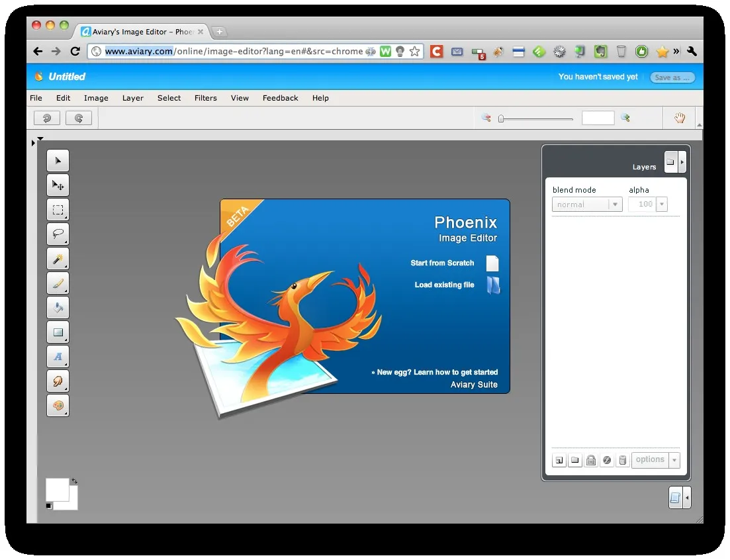730x560 pixels.
Task: Pick the Smudge/Liquify tool
Action: pos(58,381)
